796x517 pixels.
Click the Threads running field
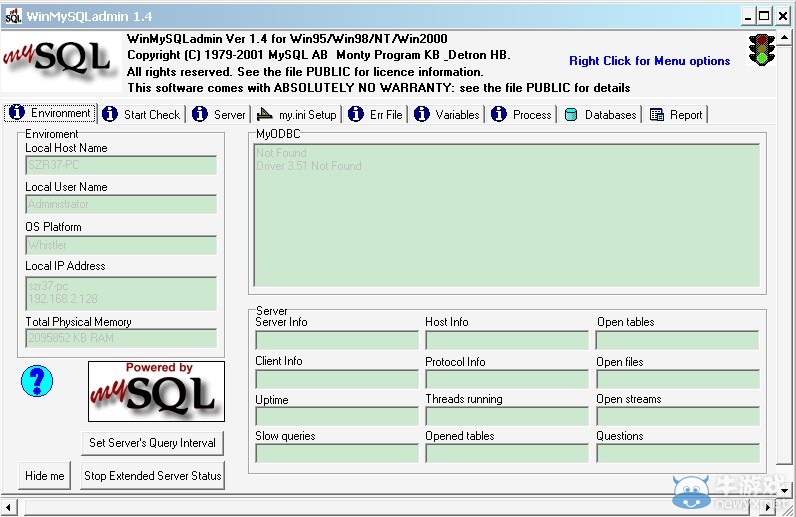click(x=507, y=416)
